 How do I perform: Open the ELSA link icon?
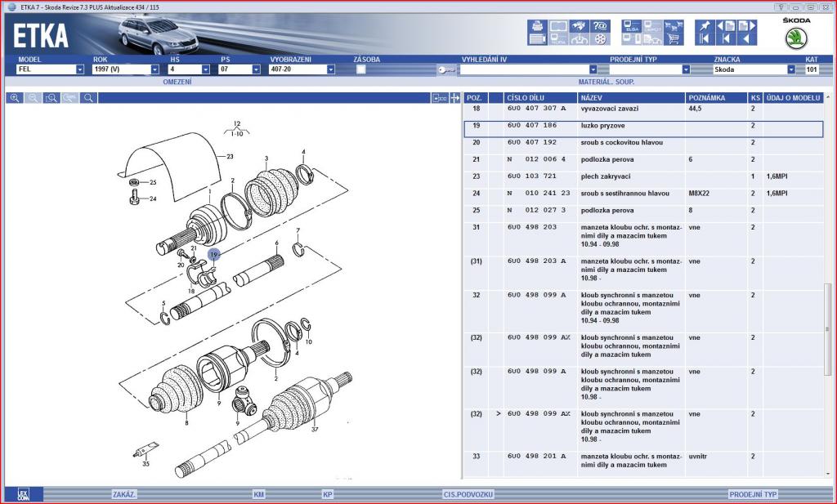(632, 25)
